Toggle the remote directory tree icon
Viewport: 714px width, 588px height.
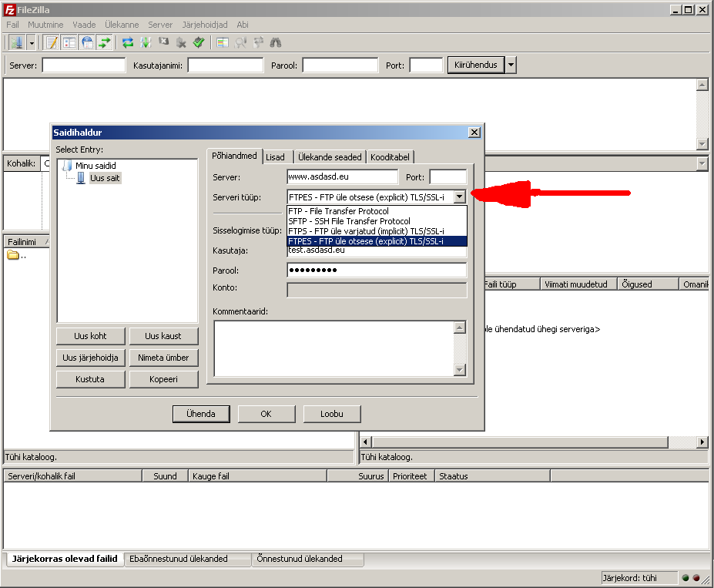(x=86, y=43)
